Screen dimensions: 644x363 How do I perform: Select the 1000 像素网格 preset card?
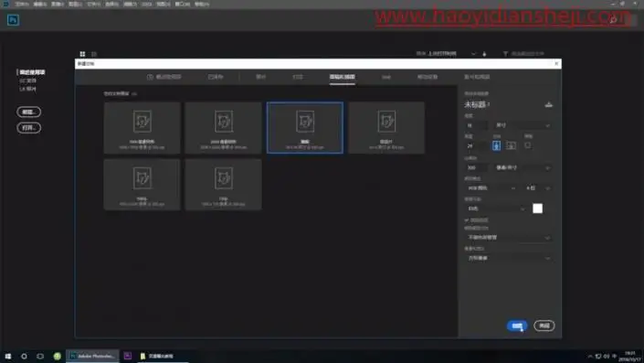pyautogui.click(x=143, y=128)
